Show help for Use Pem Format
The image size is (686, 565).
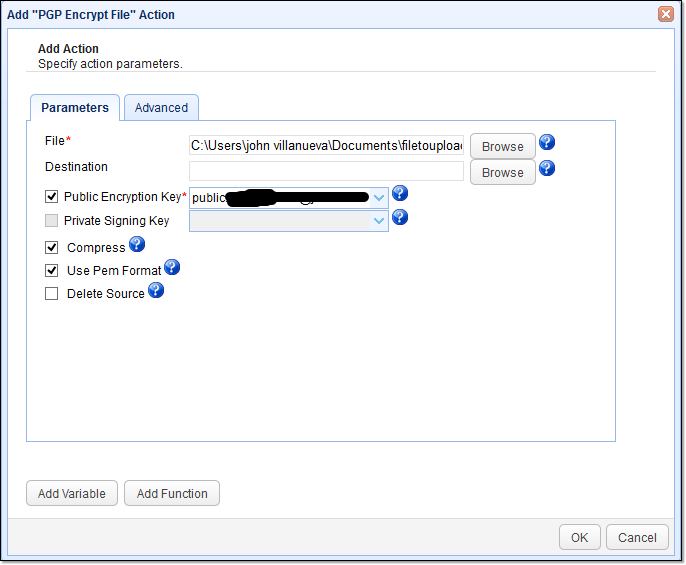(x=172, y=267)
